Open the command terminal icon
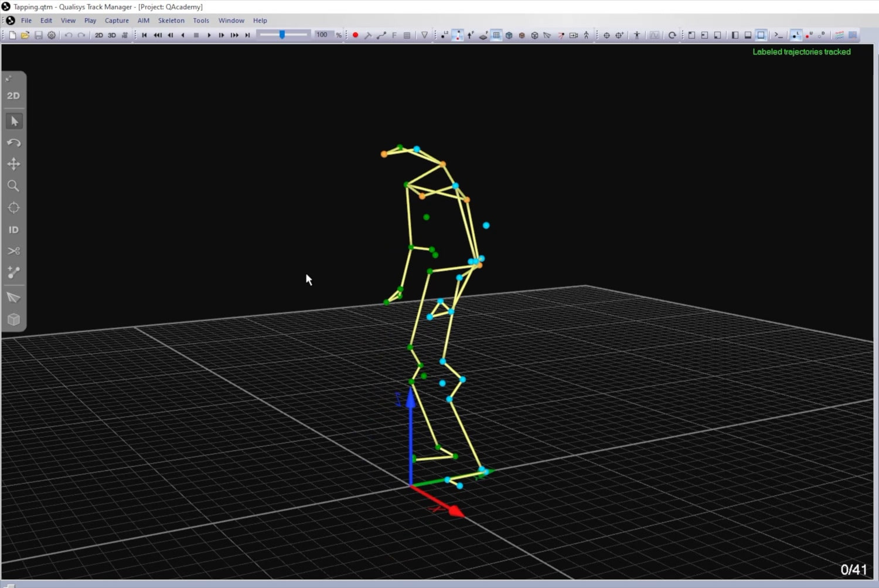The height and width of the screenshot is (588, 879). (x=779, y=35)
